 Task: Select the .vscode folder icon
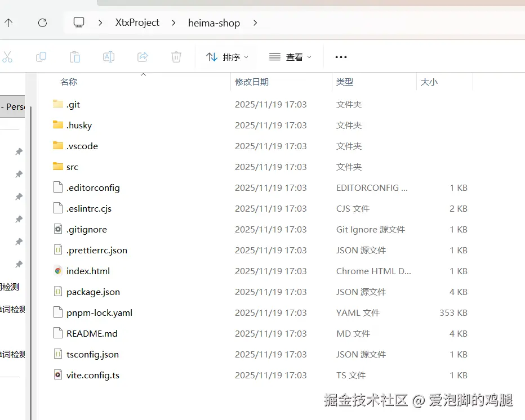(x=58, y=145)
